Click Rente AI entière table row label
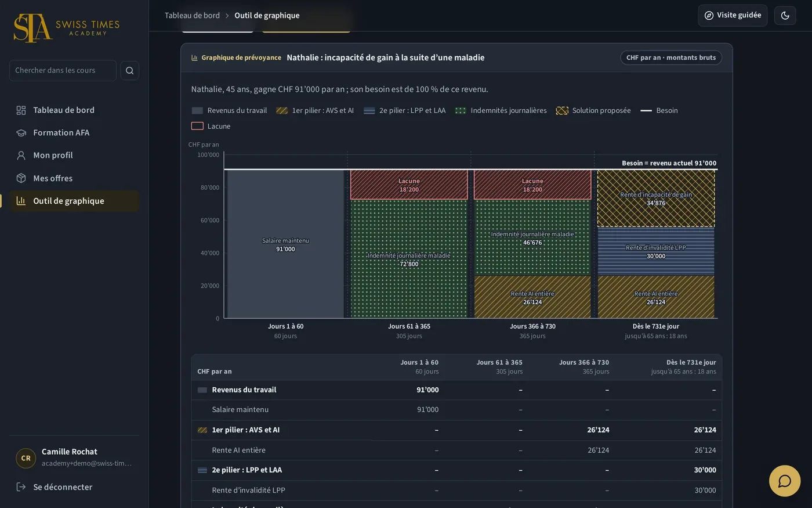 pyautogui.click(x=239, y=450)
